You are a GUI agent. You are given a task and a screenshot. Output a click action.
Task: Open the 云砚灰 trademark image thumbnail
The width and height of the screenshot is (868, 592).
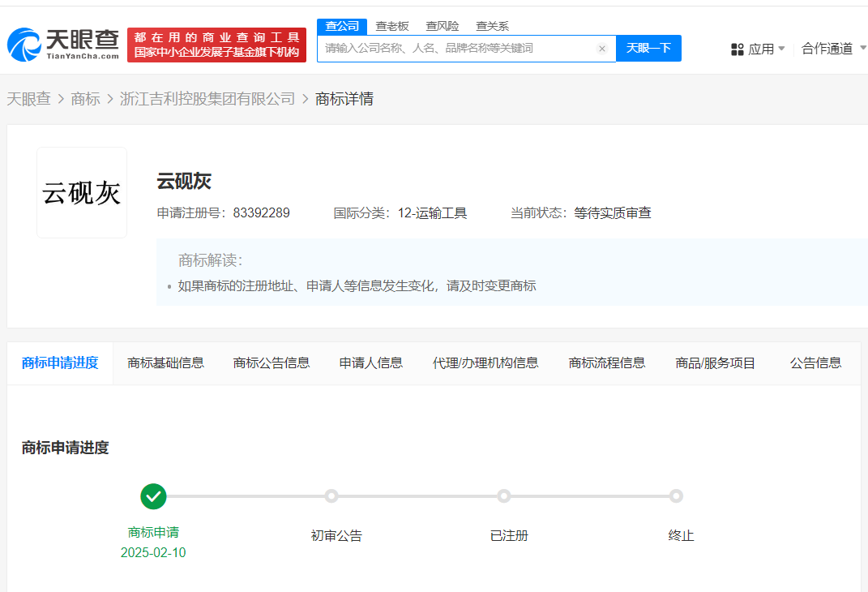pos(82,193)
